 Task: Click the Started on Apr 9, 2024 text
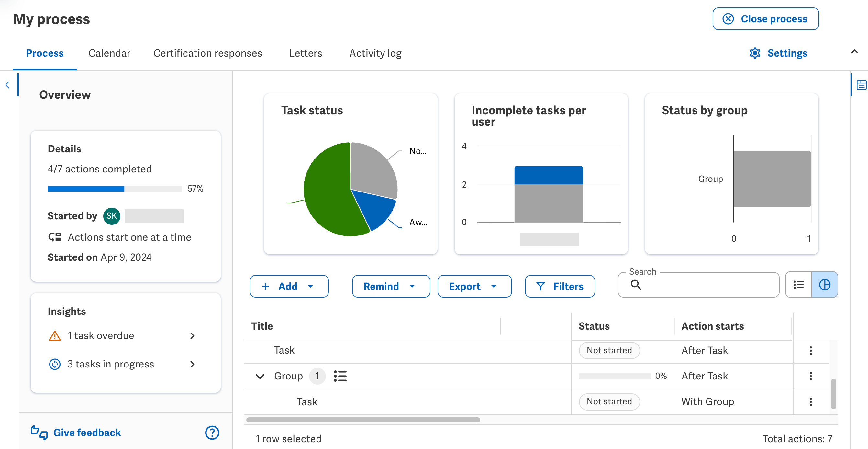(x=99, y=257)
